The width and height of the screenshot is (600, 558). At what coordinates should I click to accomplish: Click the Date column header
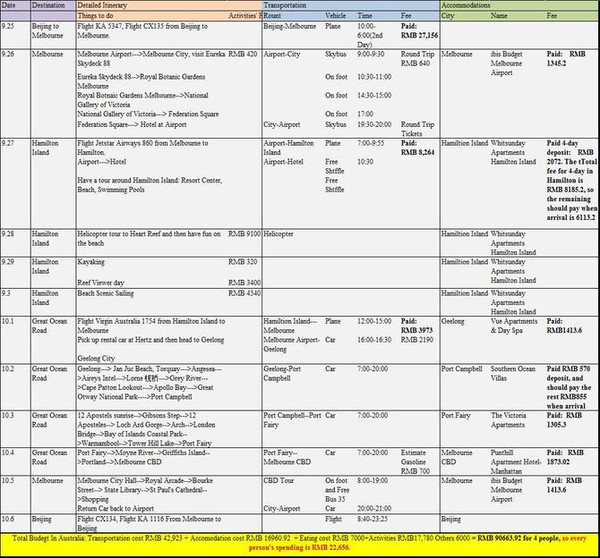click(x=14, y=6)
